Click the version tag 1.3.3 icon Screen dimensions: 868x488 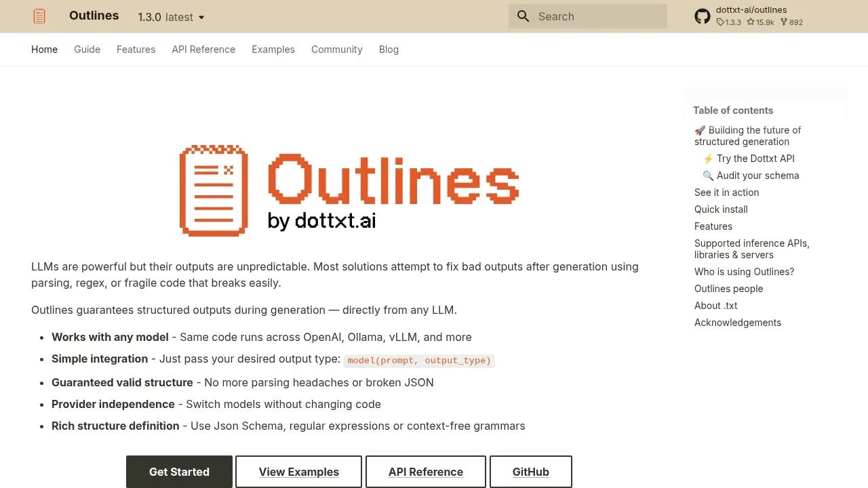click(720, 22)
